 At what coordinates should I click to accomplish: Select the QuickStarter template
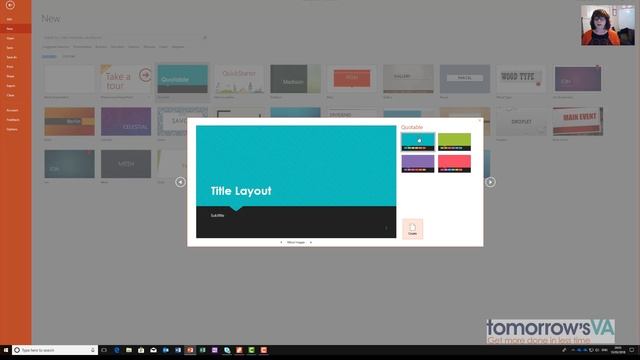coord(239,79)
